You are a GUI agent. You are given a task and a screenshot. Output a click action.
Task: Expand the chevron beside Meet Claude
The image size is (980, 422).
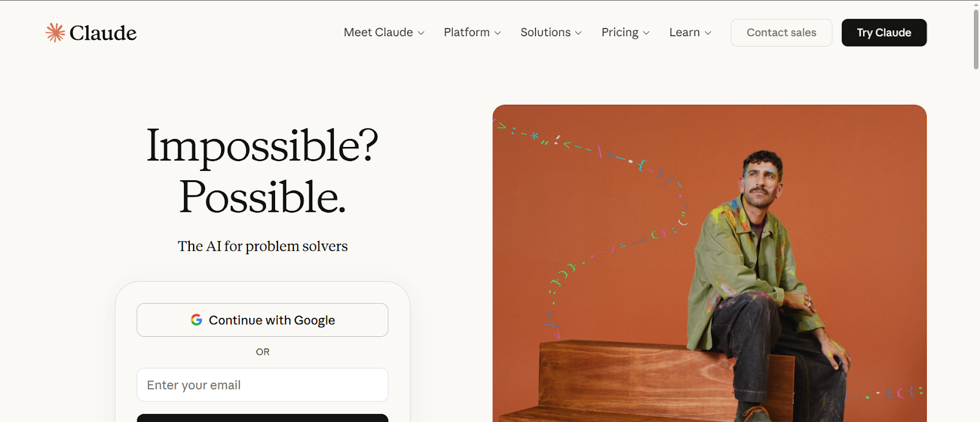(421, 33)
